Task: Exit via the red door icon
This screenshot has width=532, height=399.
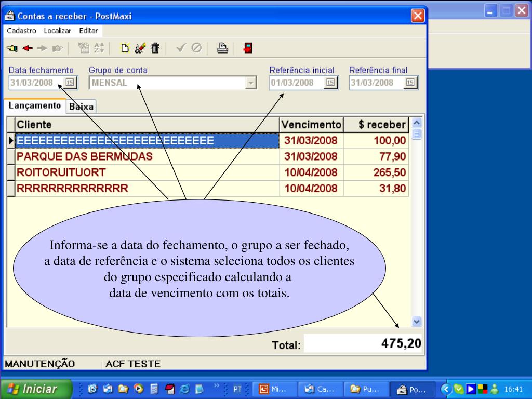Action: pyautogui.click(x=248, y=48)
